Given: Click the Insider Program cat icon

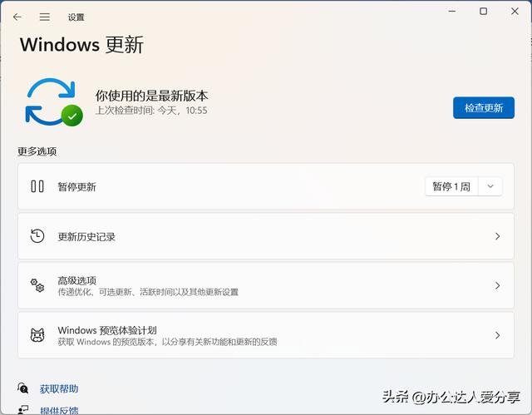Looking at the screenshot, I should (x=37, y=335).
